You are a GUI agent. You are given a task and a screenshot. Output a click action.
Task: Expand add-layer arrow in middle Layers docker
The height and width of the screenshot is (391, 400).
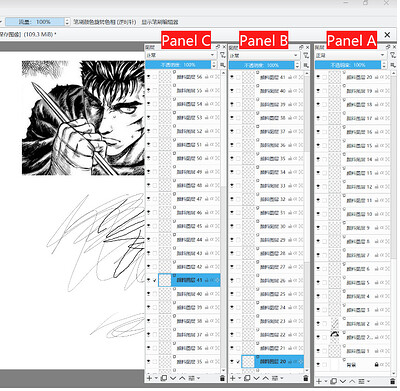(x=239, y=378)
